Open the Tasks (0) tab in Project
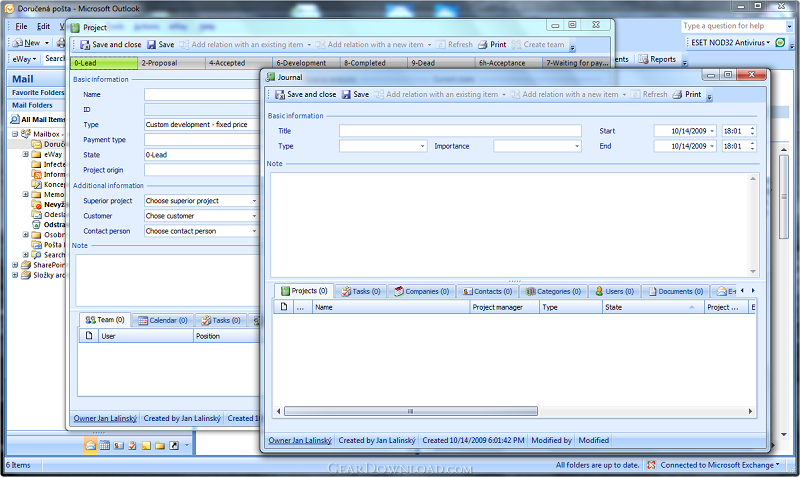Viewport: 800px width, 477px height. pyautogui.click(x=221, y=320)
